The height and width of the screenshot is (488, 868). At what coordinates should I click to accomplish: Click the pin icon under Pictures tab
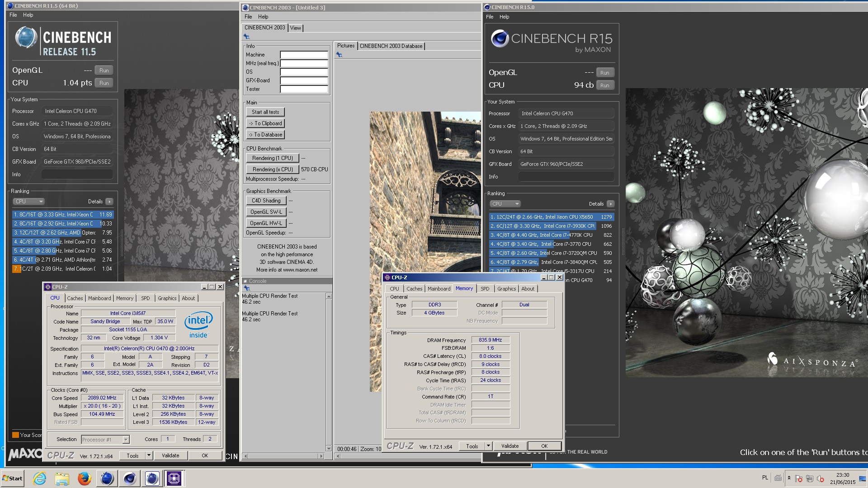339,55
